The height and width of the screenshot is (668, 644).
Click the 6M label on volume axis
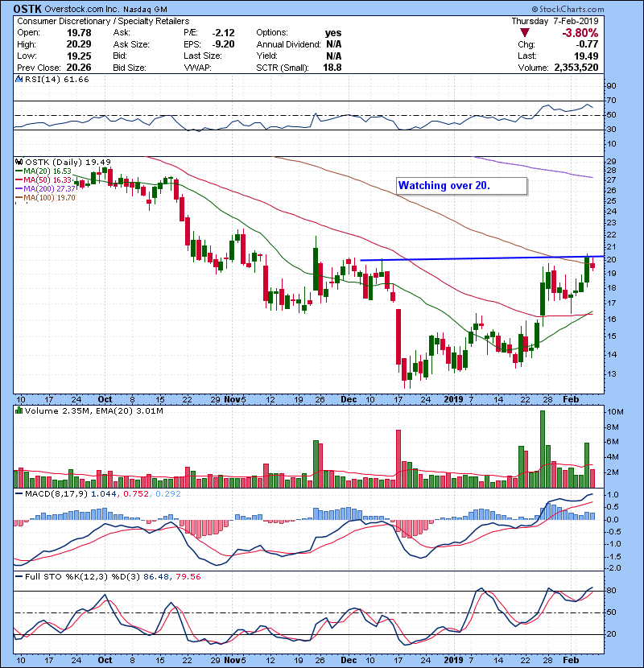click(x=613, y=442)
